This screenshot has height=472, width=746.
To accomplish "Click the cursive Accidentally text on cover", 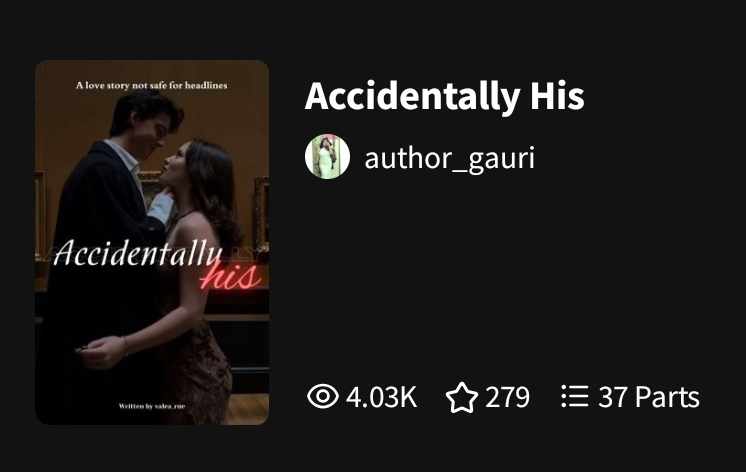I will 138,252.
